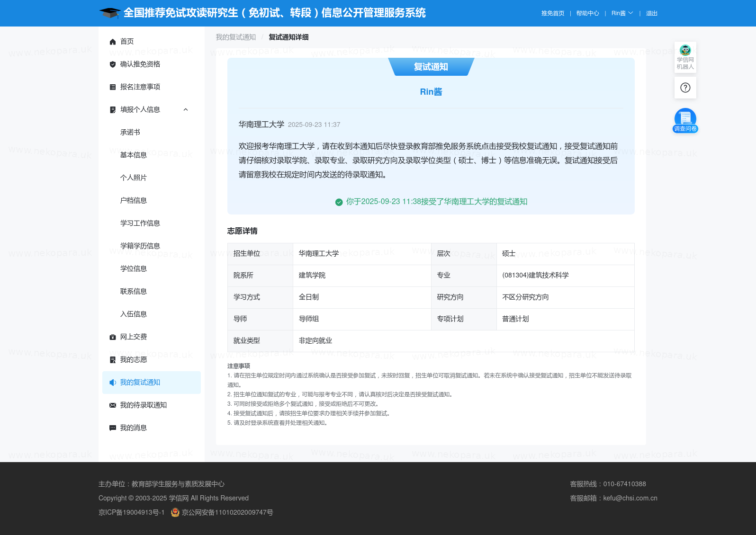Collapse the 填报个人信息 section chevron
756x535 pixels.
[x=186, y=110]
